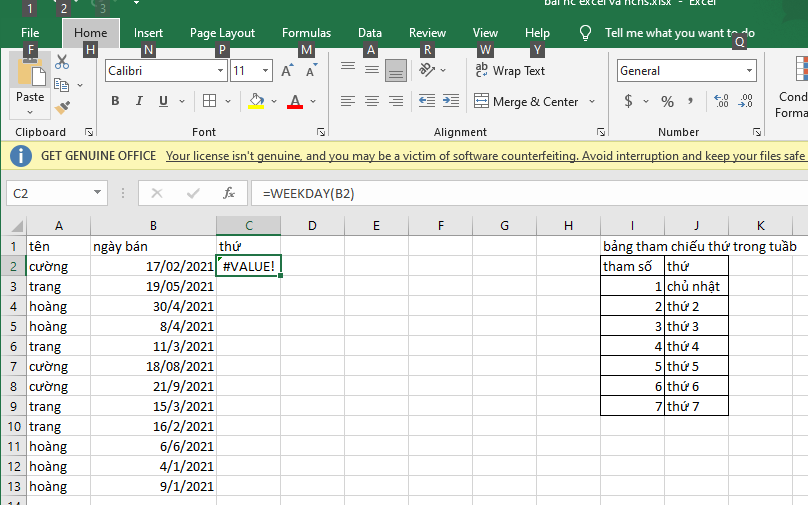This screenshot has height=505, width=808.
Task: Select row 5 header
Action: point(13,327)
